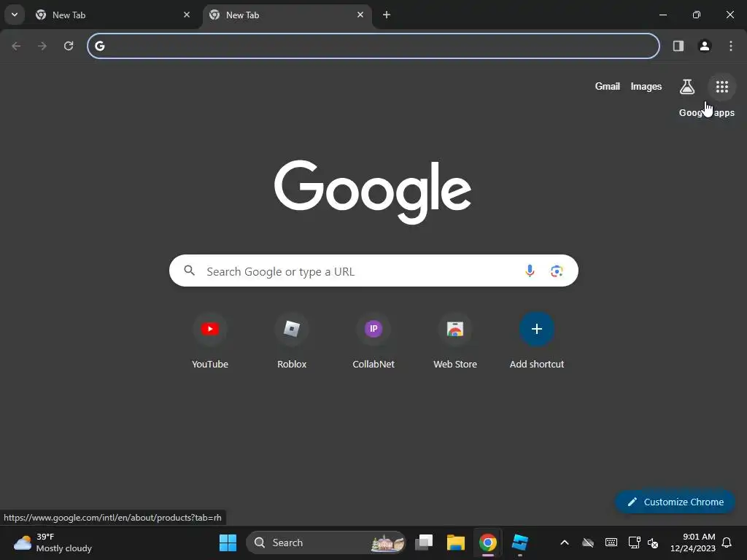This screenshot has width=747, height=560.
Task: Open Chrome side panel
Action: point(678,46)
